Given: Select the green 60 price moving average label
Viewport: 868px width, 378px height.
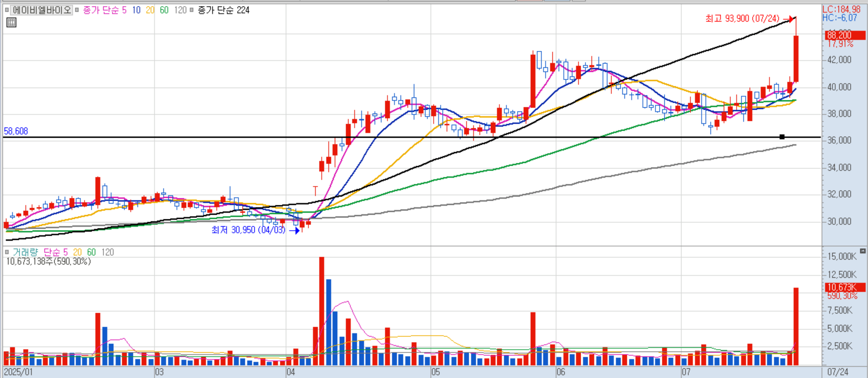Looking at the screenshot, I should tap(164, 10).
